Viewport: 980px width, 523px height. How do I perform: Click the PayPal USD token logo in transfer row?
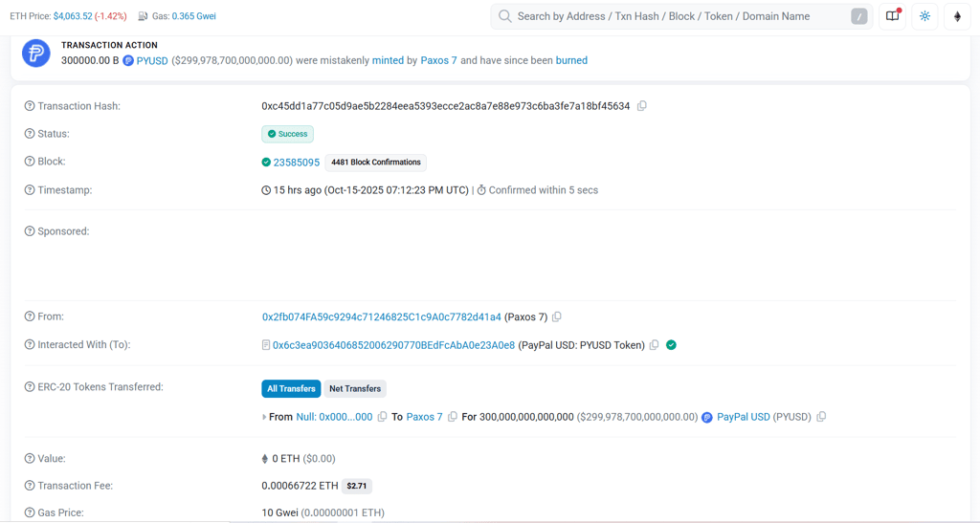tap(707, 418)
